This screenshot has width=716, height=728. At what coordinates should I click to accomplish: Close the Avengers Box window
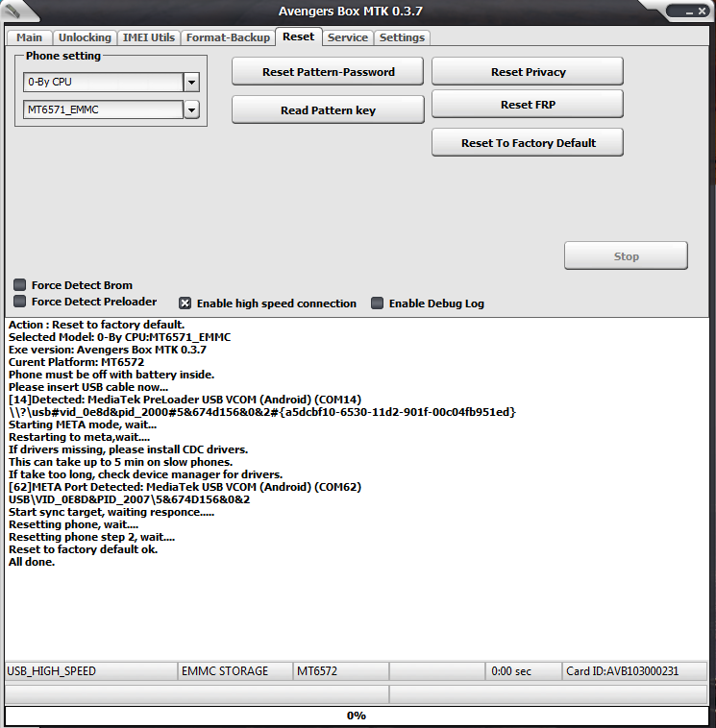pos(702,11)
